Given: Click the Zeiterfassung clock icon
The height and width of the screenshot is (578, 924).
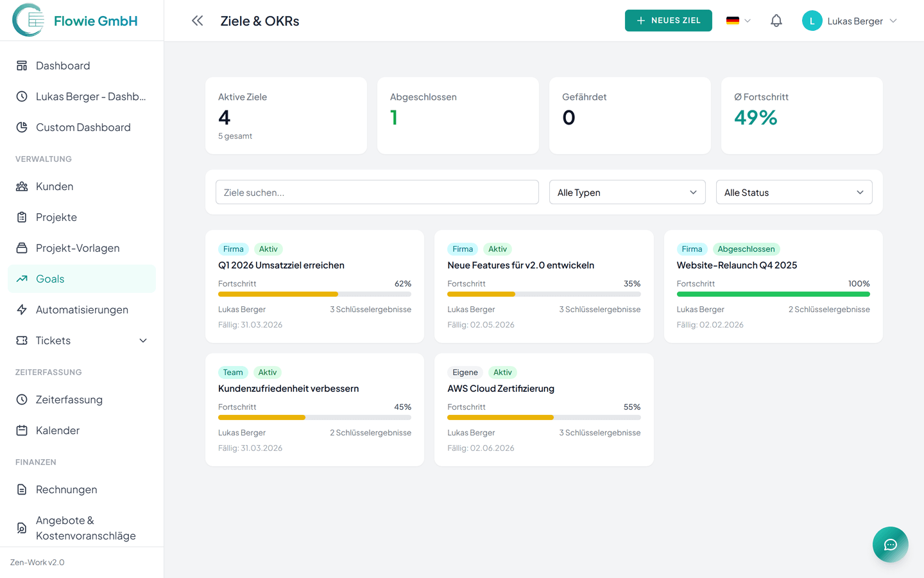Looking at the screenshot, I should pyautogui.click(x=22, y=399).
